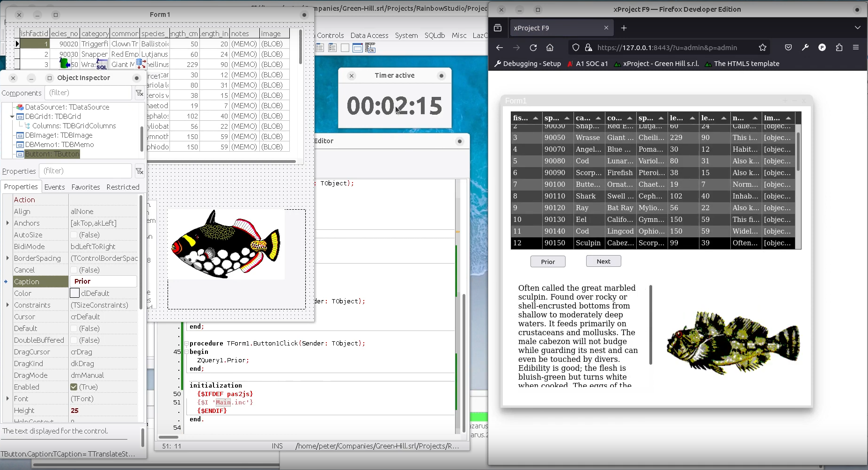Collapse the DBGrid1 tree node

tap(12, 117)
